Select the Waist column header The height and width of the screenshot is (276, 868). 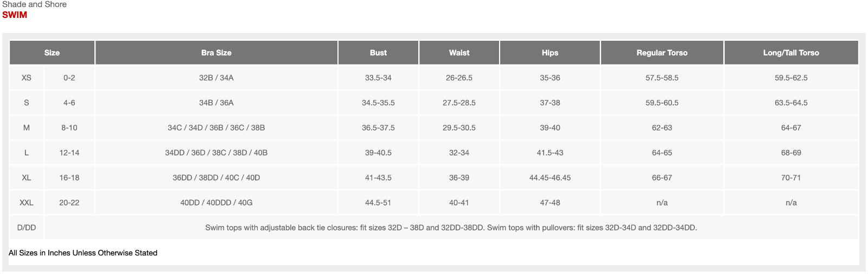tap(459, 53)
